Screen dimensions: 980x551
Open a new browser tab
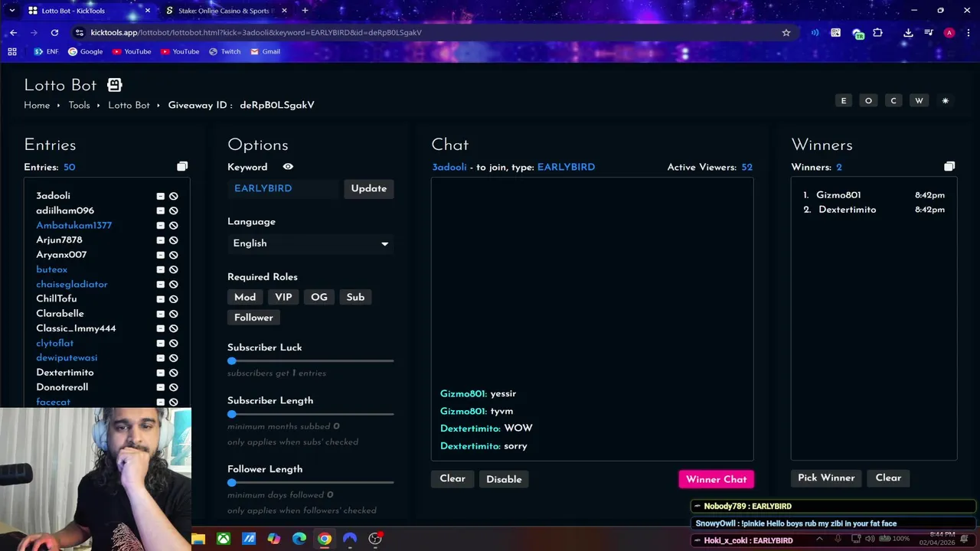click(x=305, y=11)
